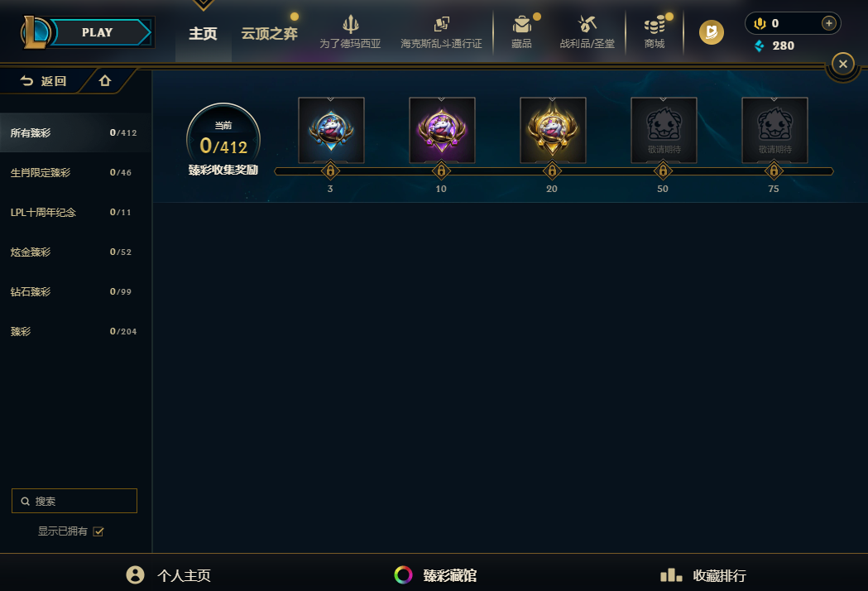Click the lock marker at milestone 50

(x=663, y=171)
